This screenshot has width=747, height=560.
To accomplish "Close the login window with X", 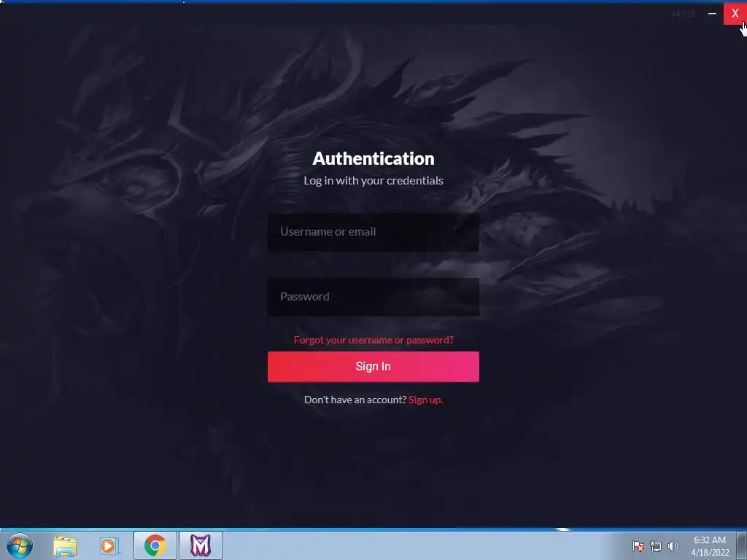I will [735, 14].
